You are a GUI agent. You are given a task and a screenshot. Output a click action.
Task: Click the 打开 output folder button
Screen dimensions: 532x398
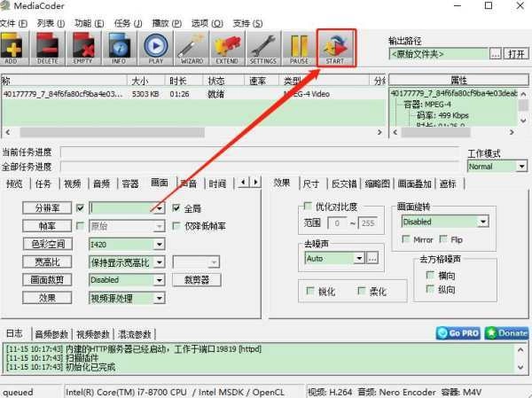tap(516, 54)
